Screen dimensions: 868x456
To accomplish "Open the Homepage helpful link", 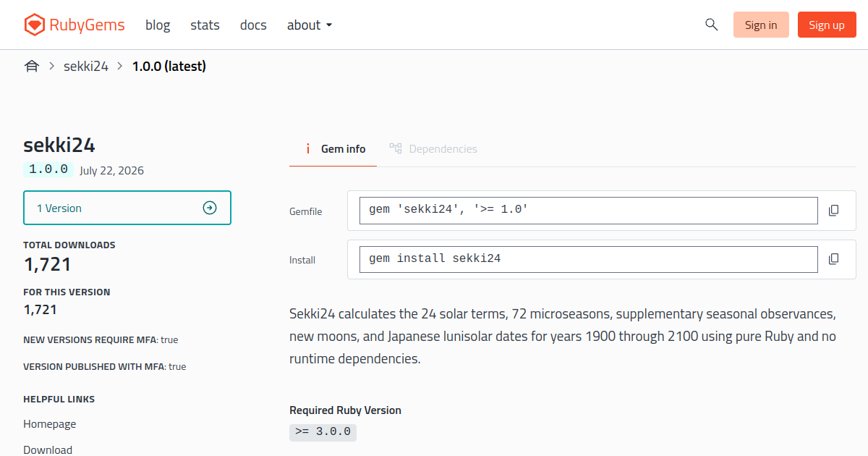I will 49,423.
